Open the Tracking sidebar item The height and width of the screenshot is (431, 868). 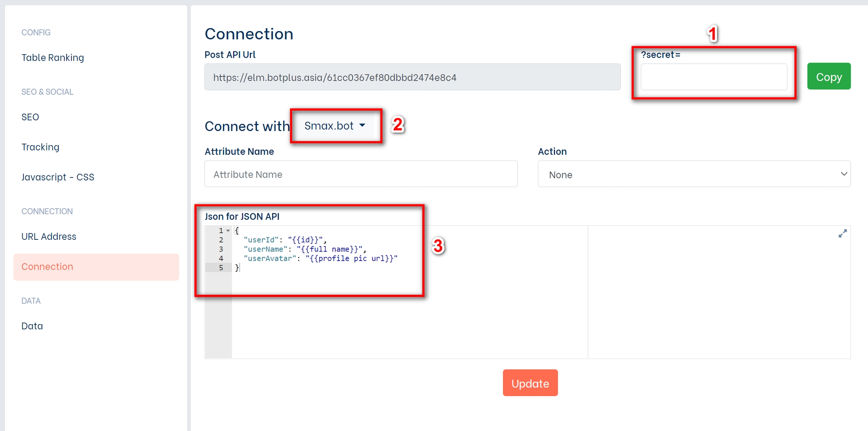click(40, 147)
